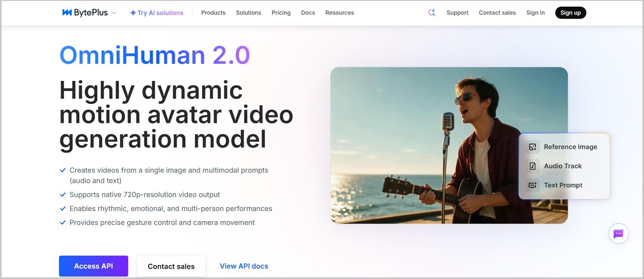This screenshot has height=279, width=644.
Task: Click the Highly dynamic motion avatar heading
Action: point(176,115)
